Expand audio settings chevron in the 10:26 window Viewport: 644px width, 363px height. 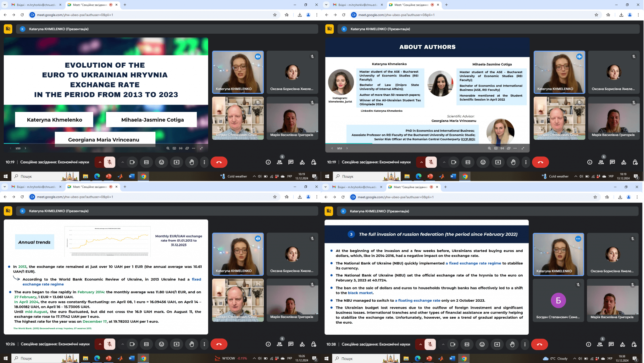pos(100,344)
